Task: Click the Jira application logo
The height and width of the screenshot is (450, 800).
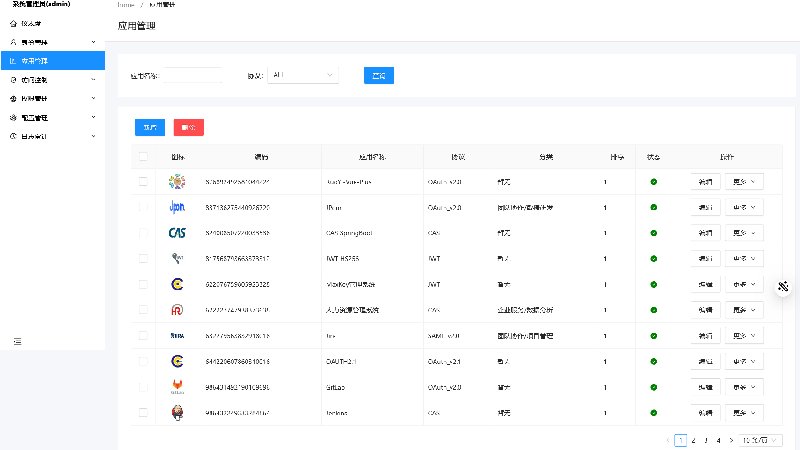Action: pyautogui.click(x=177, y=336)
